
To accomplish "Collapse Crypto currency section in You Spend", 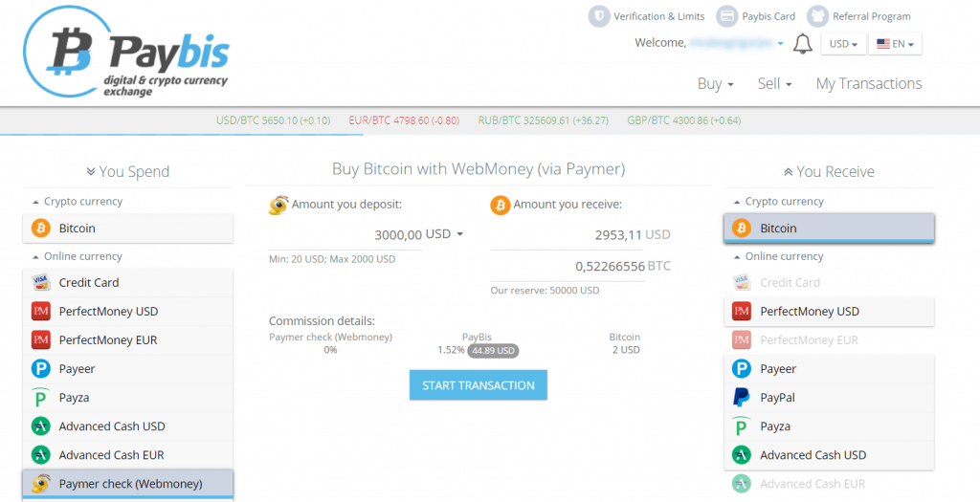I will point(77,202).
